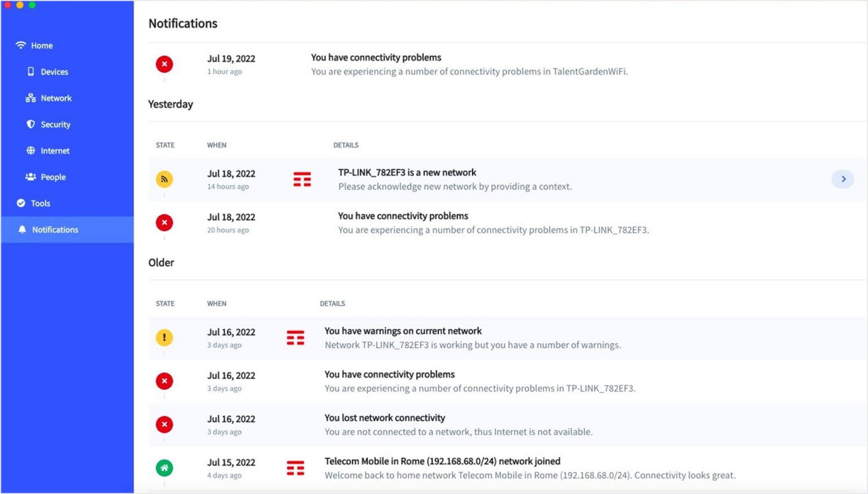This screenshot has height=494, width=868.
Task: Select Home from the sidebar menu
Action: (42, 45)
